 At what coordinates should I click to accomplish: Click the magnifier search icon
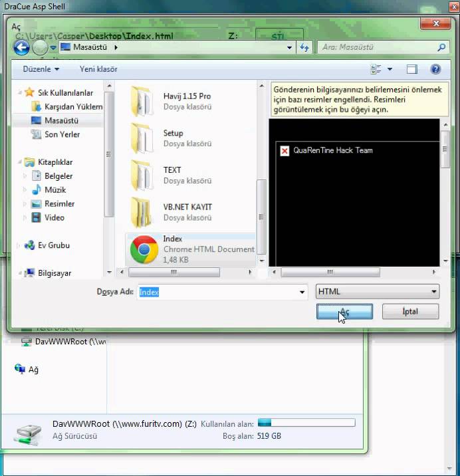click(442, 47)
